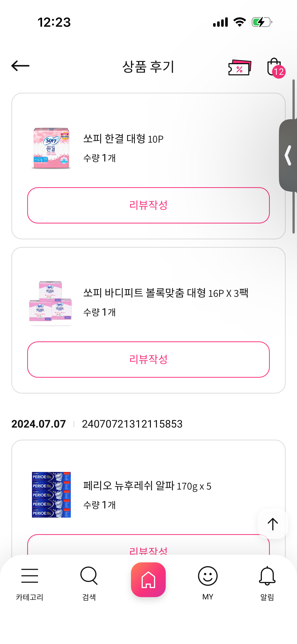Tap order number 2407072131211​5853
The width and height of the screenshot is (297, 644).
[132, 424]
